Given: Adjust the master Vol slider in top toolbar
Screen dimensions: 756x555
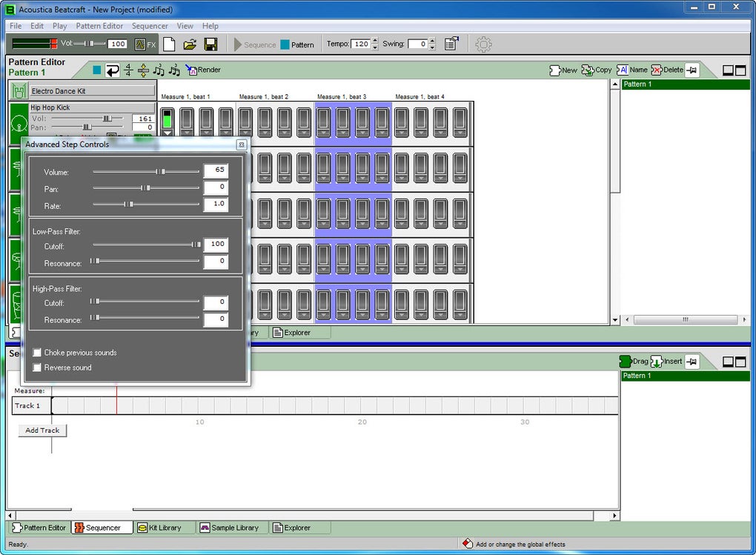Looking at the screenshot, I should click(x=89, y=44).
